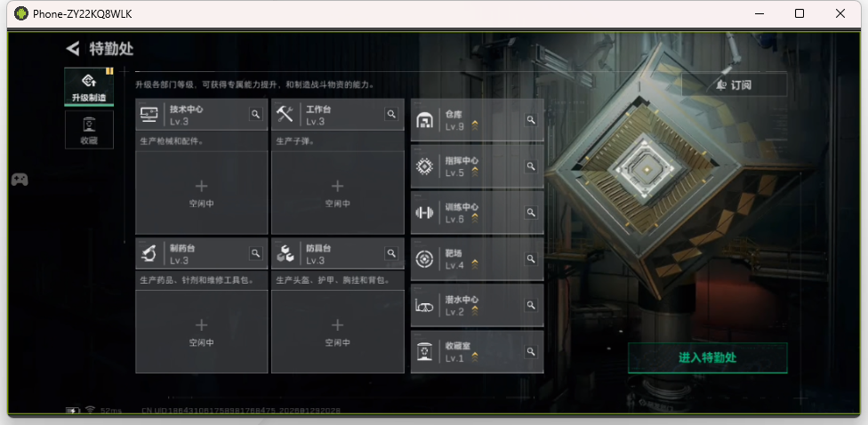Viewport: 868px width, 425px height.
Task: Add a production task in 技术中心 idle slot
Action: coord(201,192)
